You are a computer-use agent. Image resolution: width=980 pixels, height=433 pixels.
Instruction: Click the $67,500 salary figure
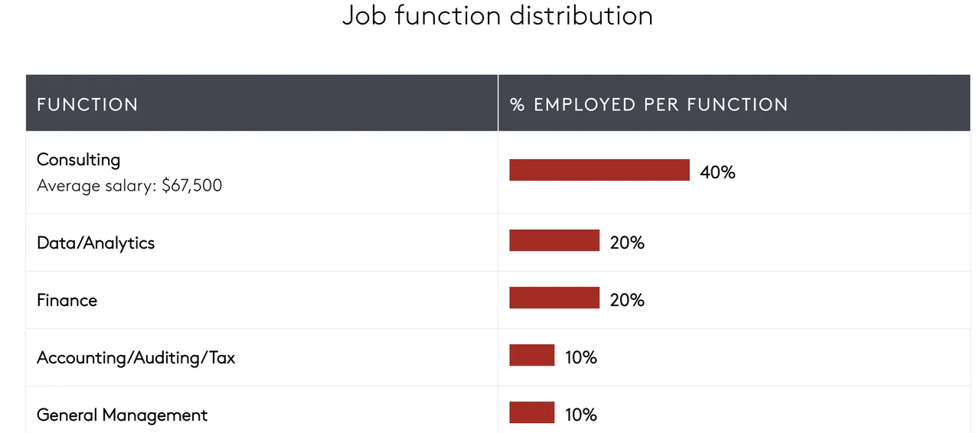click(x=192, y=185)
